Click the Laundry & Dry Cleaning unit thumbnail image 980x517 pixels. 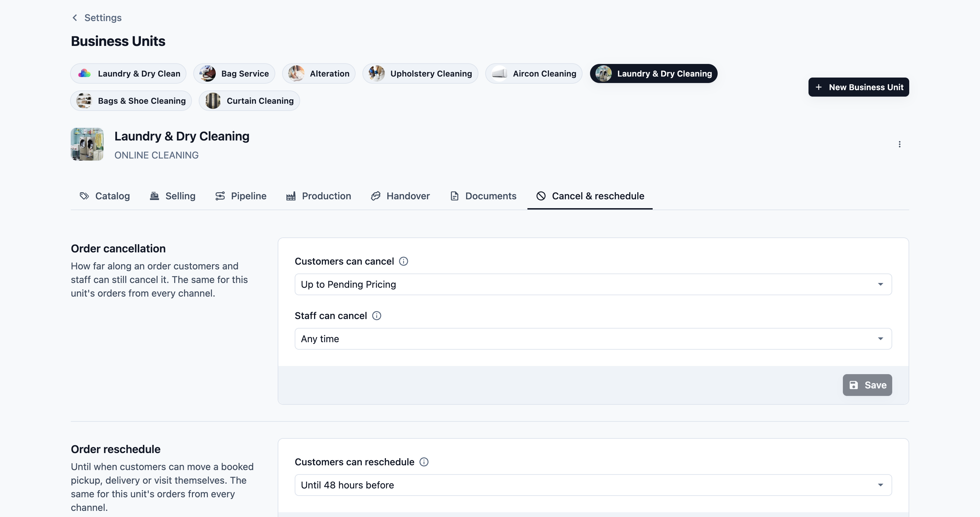pyautogui.click(x=87, y=144)
